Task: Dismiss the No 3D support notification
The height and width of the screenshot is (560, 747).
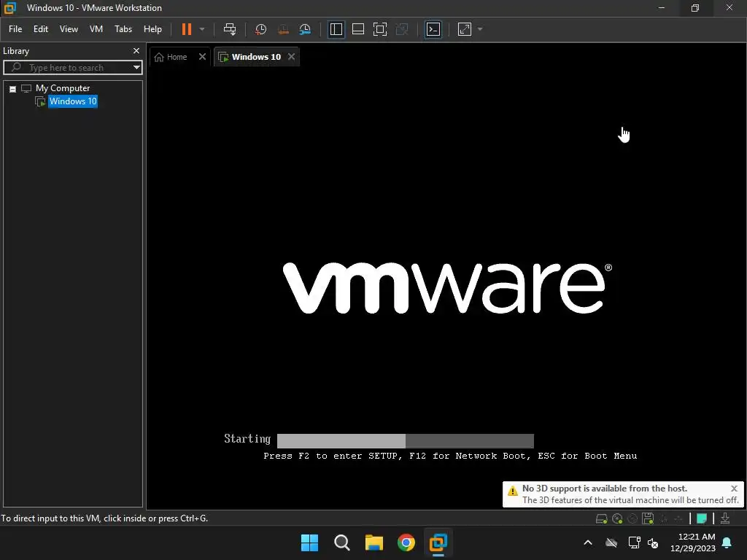Action: tap(734, 489)
